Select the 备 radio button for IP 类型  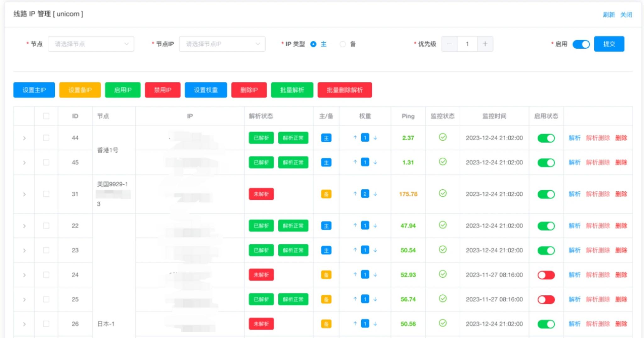click(342, 44)
